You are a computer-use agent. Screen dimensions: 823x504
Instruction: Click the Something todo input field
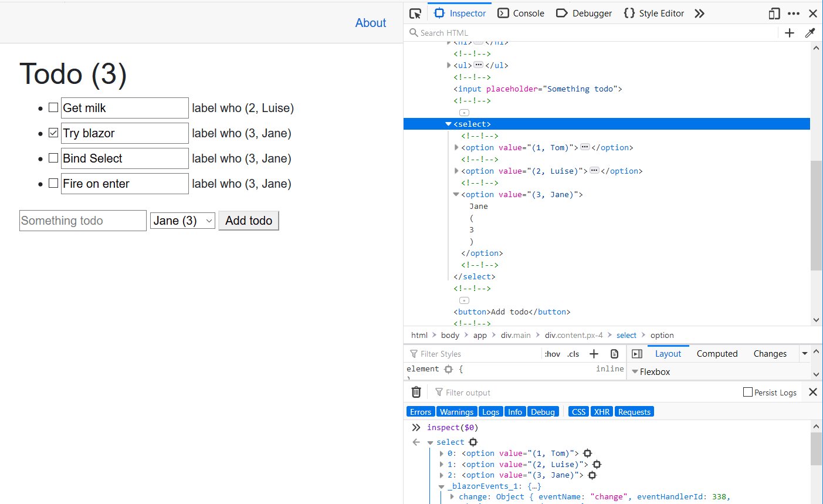click(83, 221)
